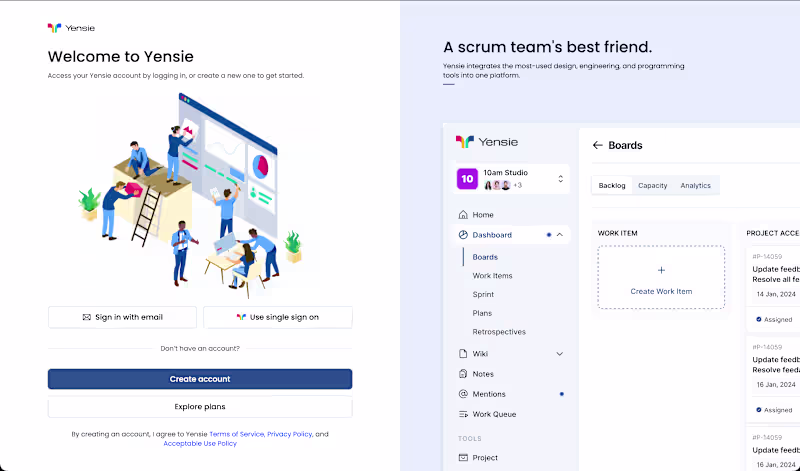Click the purple 10 workspace badge
The image size is (800, 471).
coord(467,179)
